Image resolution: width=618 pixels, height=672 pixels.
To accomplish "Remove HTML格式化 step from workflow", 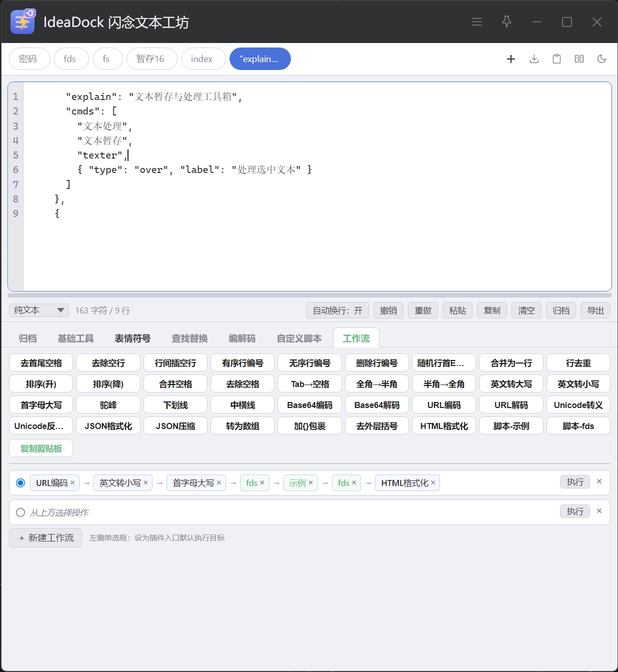I will (x=433, y=482).
